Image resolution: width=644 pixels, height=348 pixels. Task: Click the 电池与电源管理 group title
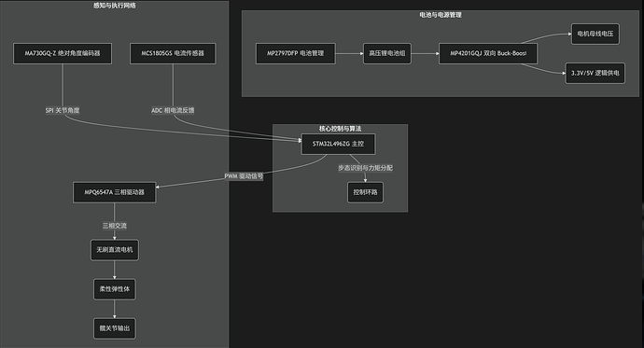[x=441, y=15]
